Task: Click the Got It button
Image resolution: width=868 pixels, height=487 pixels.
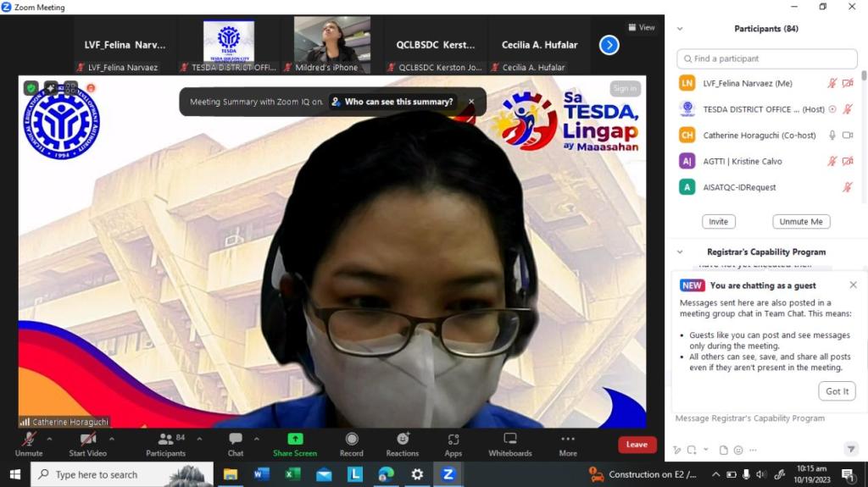Action: 837,391
